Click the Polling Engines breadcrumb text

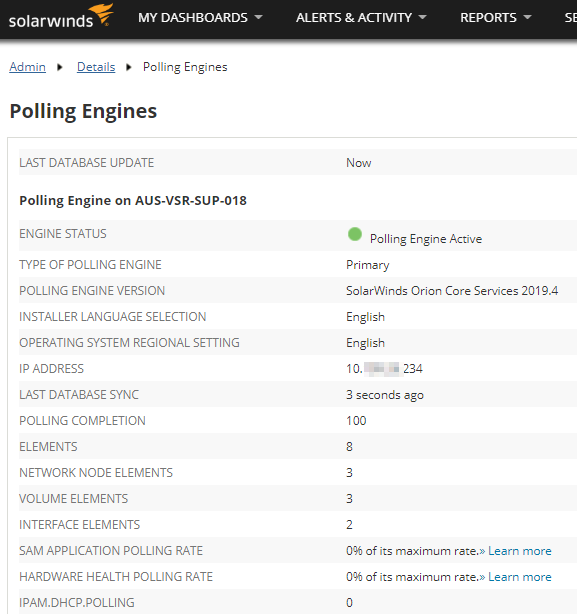pos(185,67)
